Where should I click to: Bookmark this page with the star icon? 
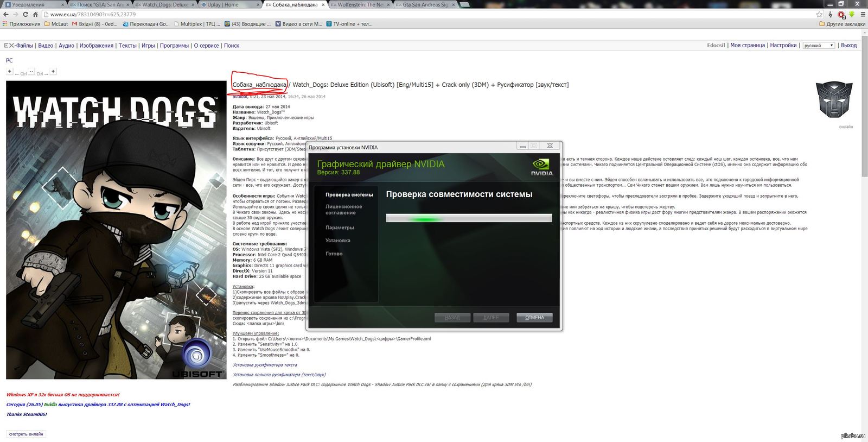click(x=819, y=15)
